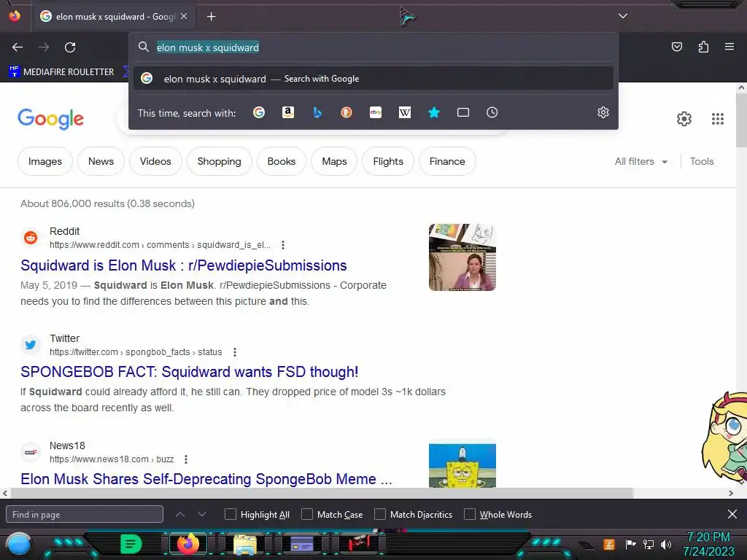Search this time with Amazon
The image size is (747, 560).
coord(287,112)
